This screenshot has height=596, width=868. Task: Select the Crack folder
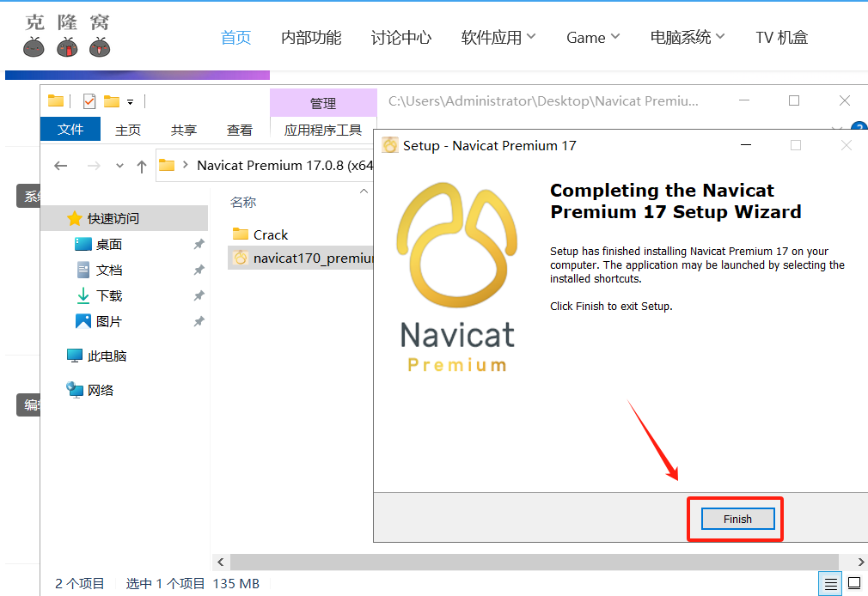270,234
